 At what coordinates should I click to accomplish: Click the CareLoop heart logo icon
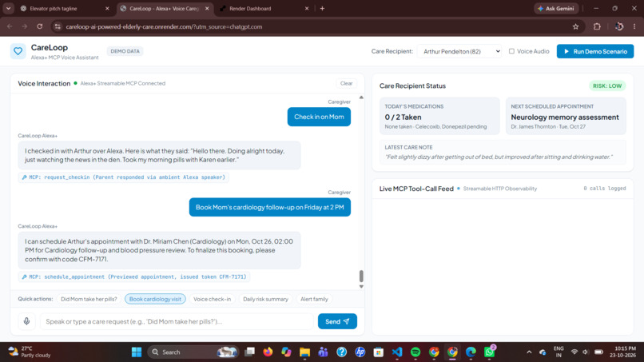click(x=18, y=51)
